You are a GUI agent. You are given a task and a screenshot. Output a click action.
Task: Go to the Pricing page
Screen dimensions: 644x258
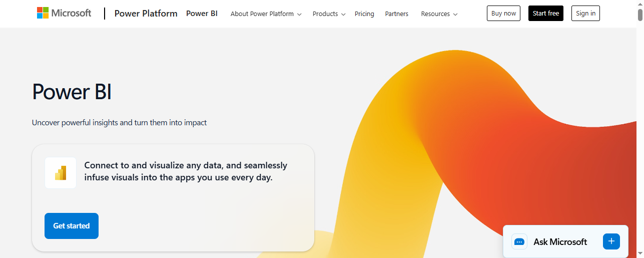coord(364,14)
